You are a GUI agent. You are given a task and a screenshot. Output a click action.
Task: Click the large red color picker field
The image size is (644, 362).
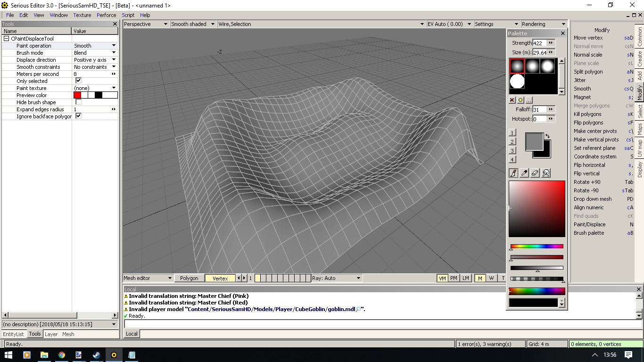537,208
